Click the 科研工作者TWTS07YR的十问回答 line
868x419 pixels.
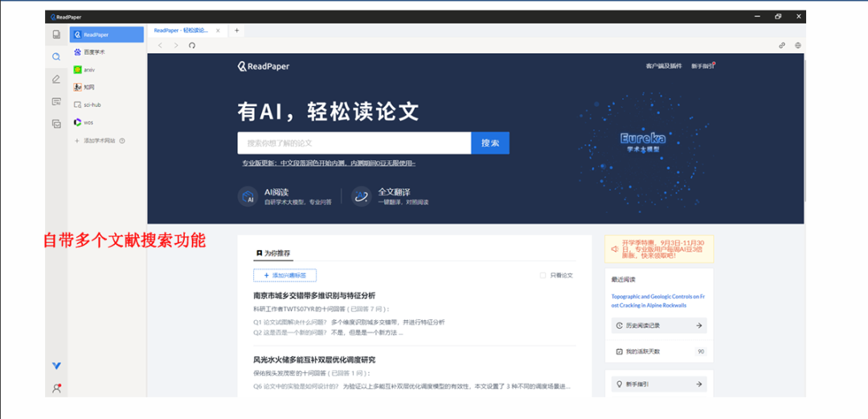pyautogui.click(x=321, y=309)
